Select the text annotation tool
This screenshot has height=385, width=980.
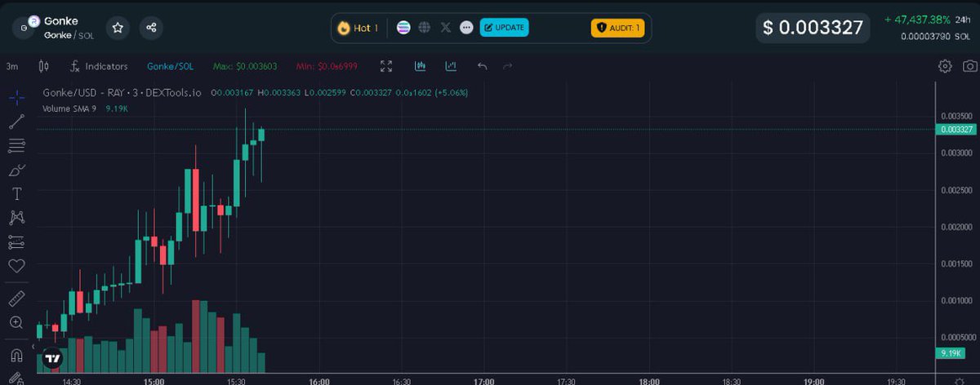16,194
